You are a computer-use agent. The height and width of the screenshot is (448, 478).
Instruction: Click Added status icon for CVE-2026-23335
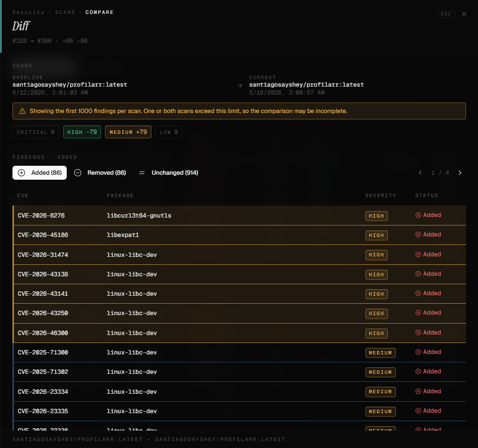coord(418,411)
